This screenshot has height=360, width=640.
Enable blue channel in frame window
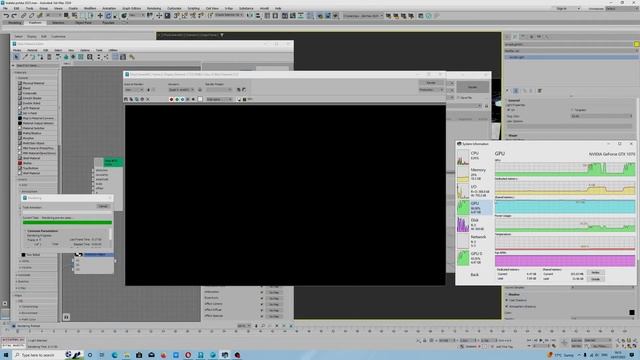pyautogui.click(x=182, y=99)
